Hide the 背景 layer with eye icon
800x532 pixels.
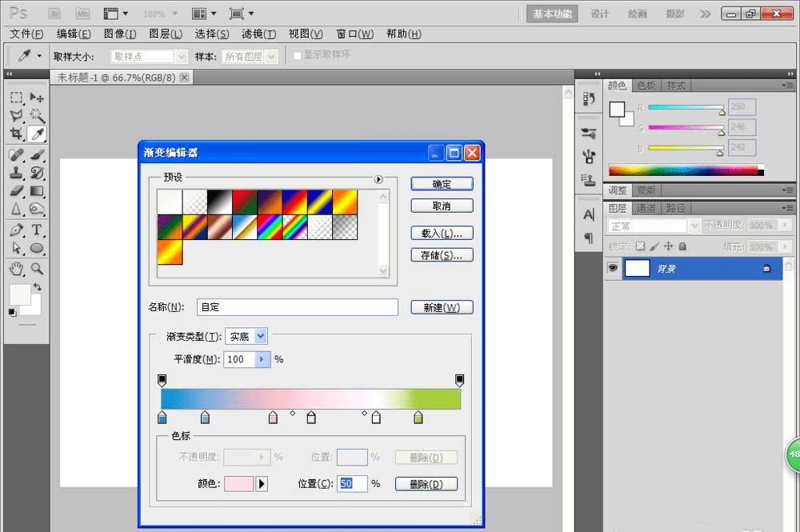click(x=613, y=269)
